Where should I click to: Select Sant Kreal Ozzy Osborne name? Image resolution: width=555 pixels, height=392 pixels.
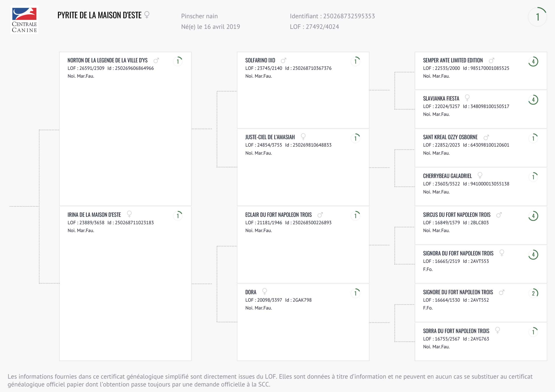(x=450, y=137)
